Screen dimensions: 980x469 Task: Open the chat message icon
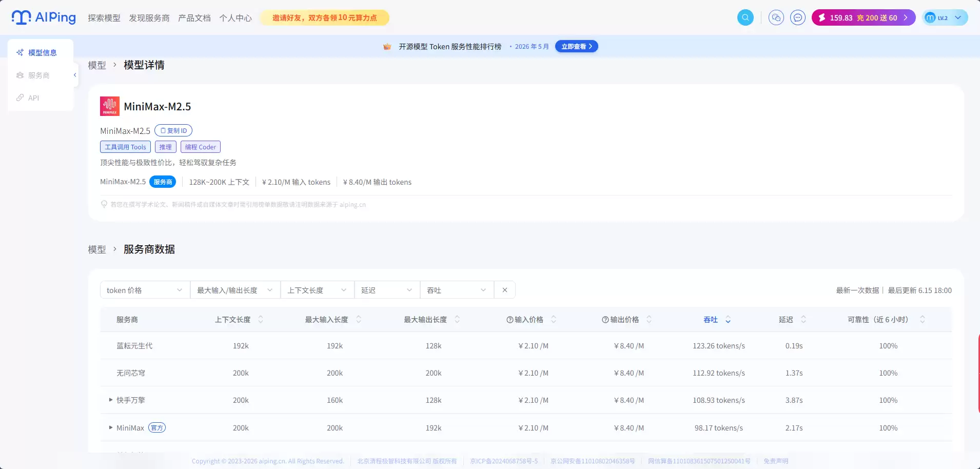[x=798, y=17]
